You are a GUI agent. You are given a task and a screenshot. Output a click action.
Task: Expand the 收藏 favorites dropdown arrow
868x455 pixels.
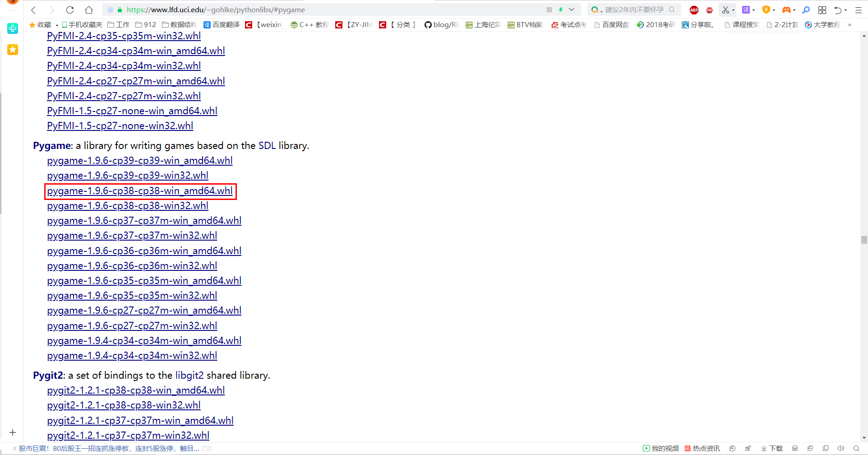[57, 25]
